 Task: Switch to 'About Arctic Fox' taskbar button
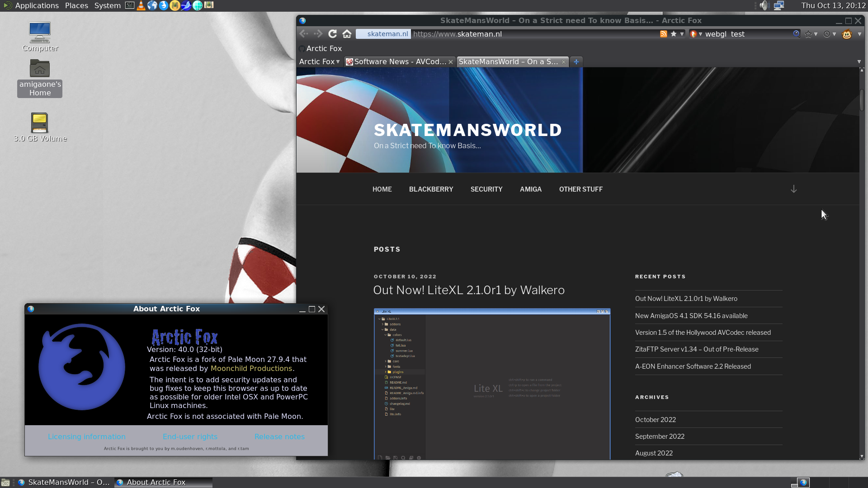pos(163,483)
